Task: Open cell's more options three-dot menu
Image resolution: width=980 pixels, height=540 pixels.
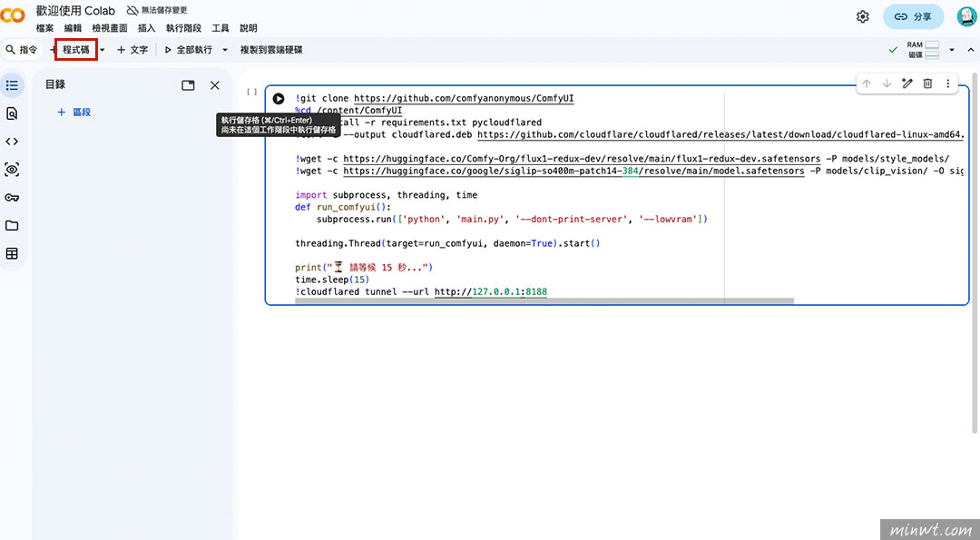Action: coord(948,83)
